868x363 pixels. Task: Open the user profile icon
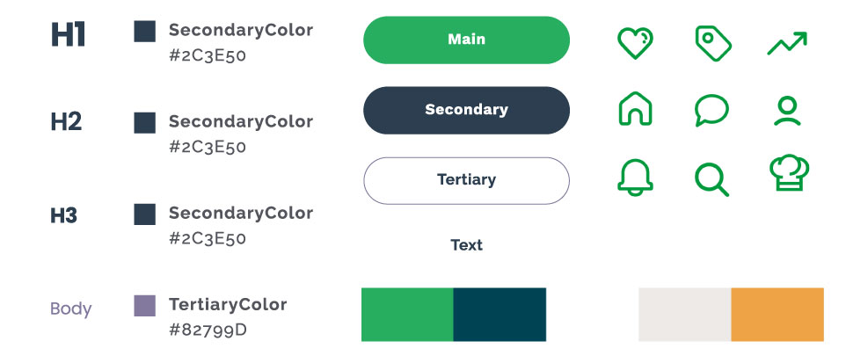786,111
